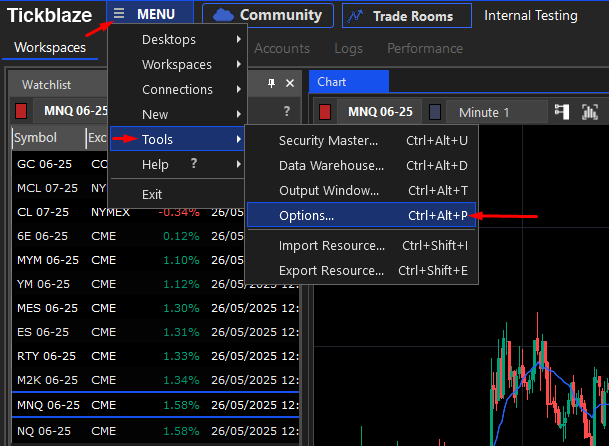The width and height of the screenshot is (609, 446).
Task: Click the 1.10% change value
Action: pyautogui.click(x=181, y=260)
